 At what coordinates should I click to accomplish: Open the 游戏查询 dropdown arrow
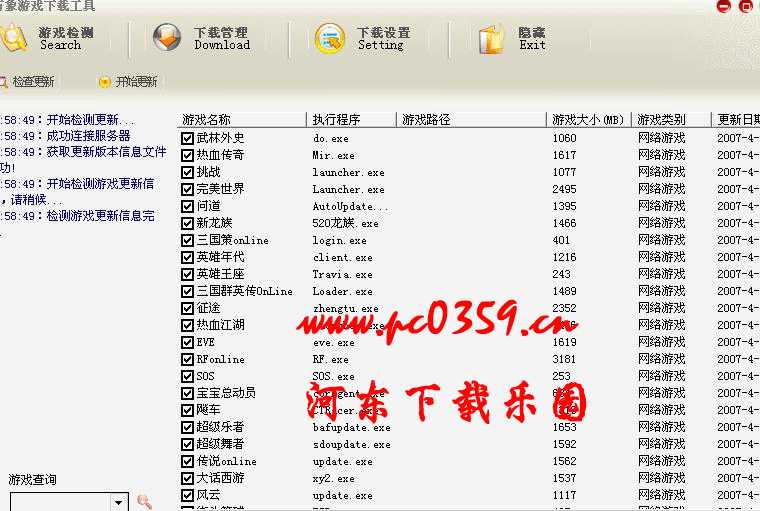point(119,502)
